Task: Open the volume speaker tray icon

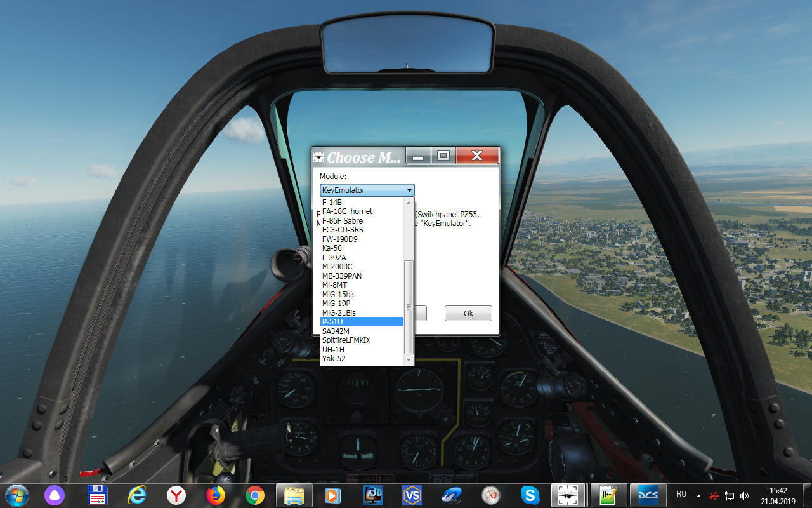Action: [x=744, y=495]
